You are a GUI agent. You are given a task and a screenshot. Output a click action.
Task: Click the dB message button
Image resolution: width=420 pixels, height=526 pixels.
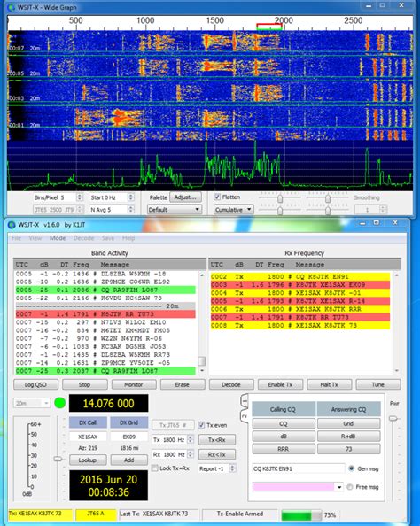coord(284,437)
